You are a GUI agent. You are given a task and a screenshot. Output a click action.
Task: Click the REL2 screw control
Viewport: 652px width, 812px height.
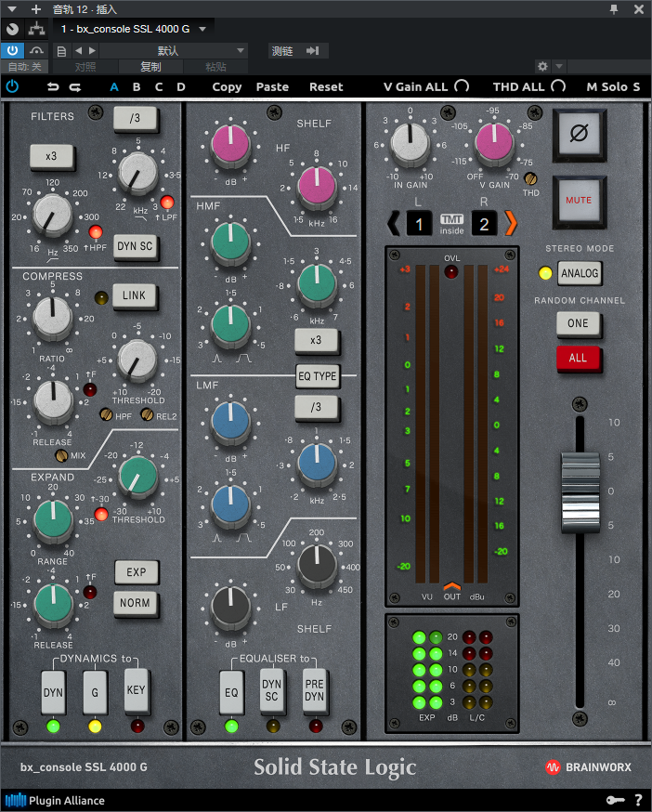[x=147, y=413]
